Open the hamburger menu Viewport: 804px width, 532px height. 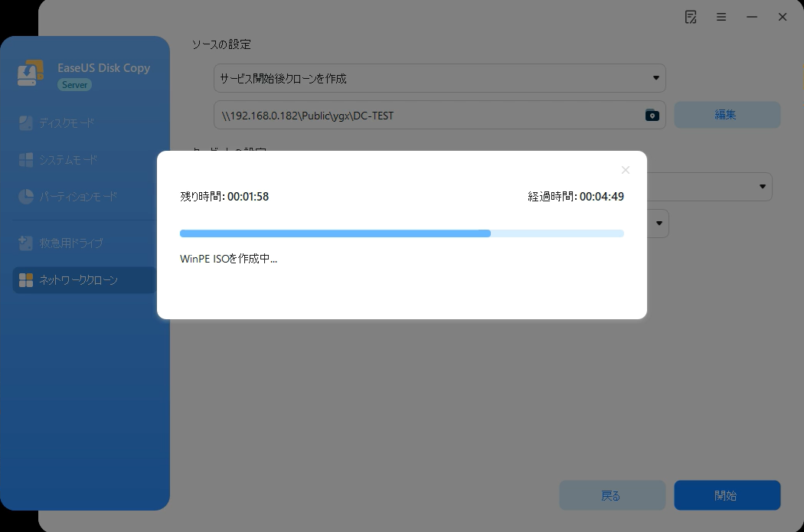coord(721,16)
